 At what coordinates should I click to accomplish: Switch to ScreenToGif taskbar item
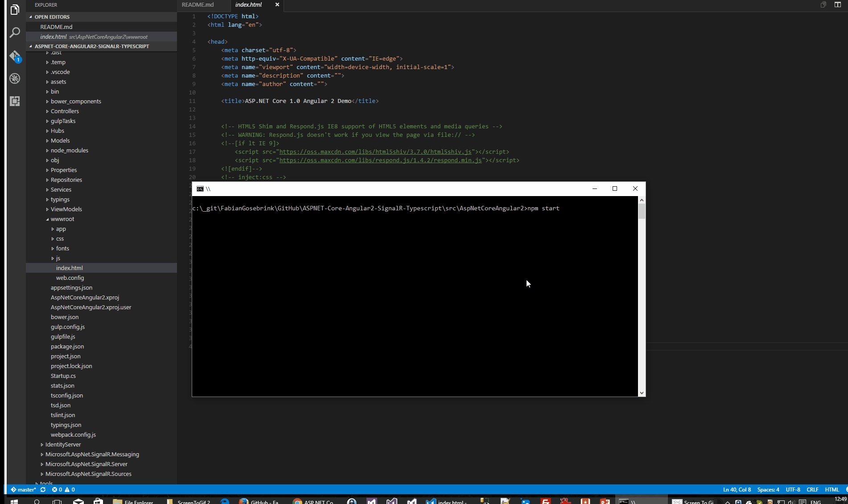click(188, 501)
